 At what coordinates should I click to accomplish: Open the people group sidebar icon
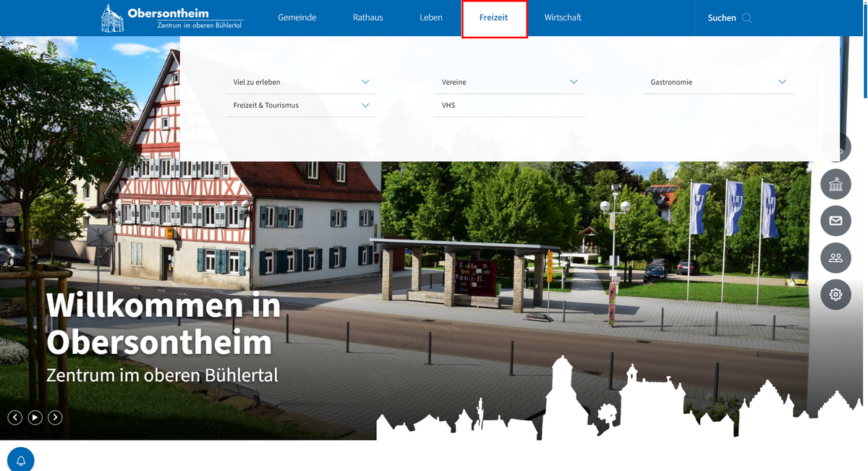pyautogui.click(x=835, y=258)
